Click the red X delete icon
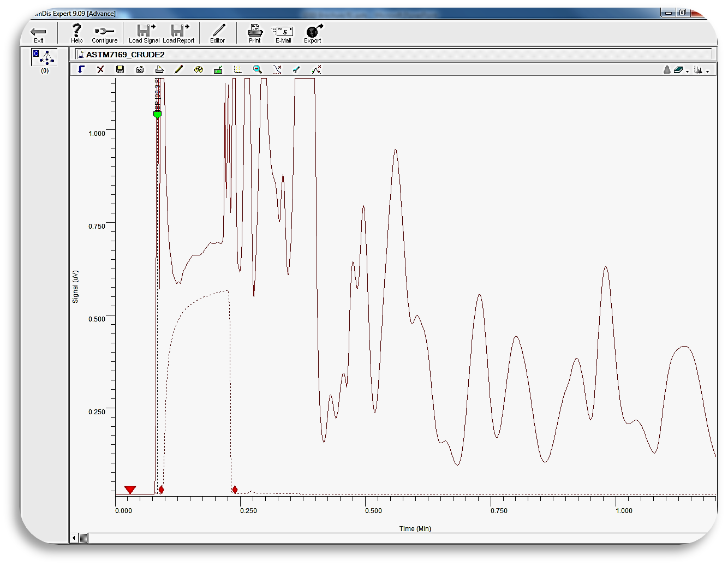The height and width of the screenshot is (566, 728). (x=100, y=69)
